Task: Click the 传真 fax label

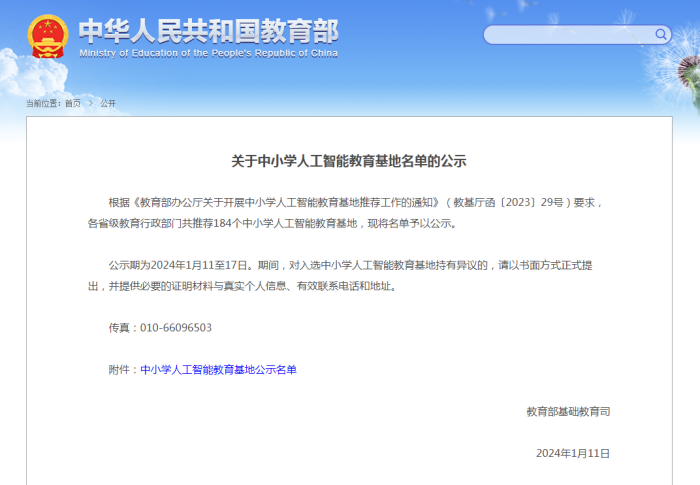Action: [122, 328]
